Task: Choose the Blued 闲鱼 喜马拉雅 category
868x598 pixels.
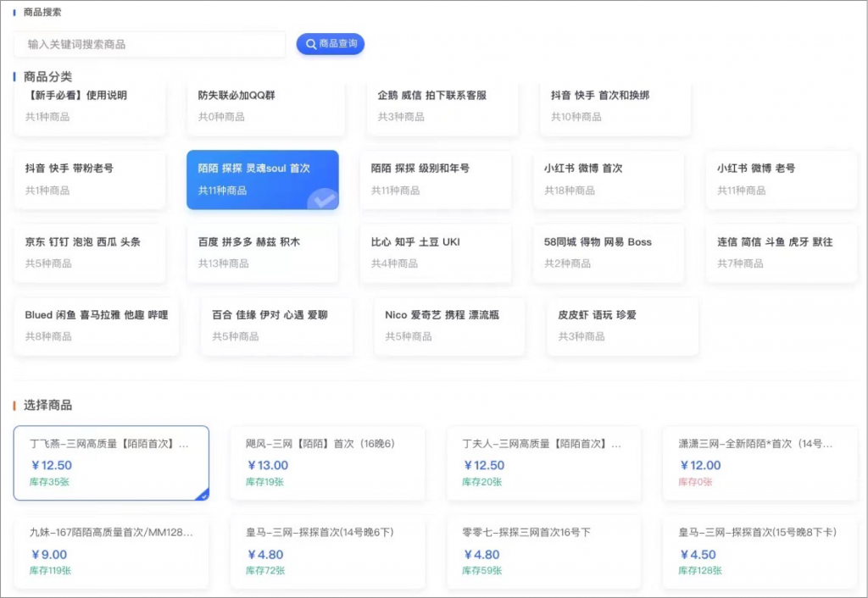Action: coord(97,325)
